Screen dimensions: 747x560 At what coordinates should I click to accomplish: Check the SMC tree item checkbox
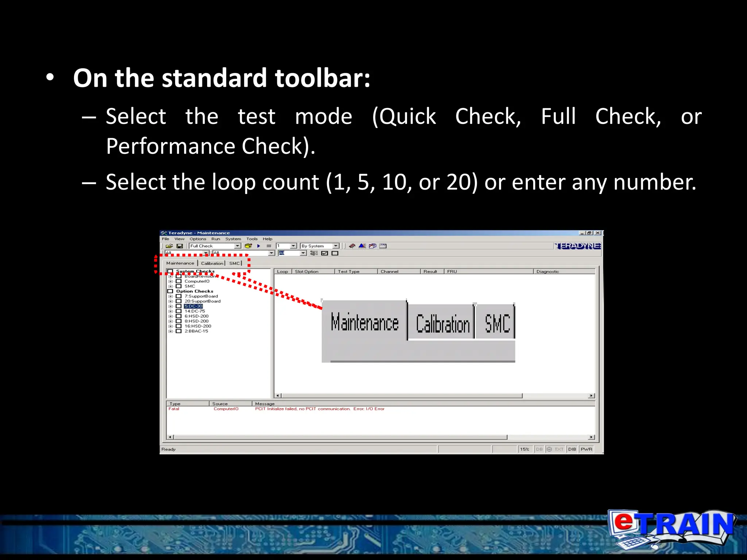[x=179, y=286]
